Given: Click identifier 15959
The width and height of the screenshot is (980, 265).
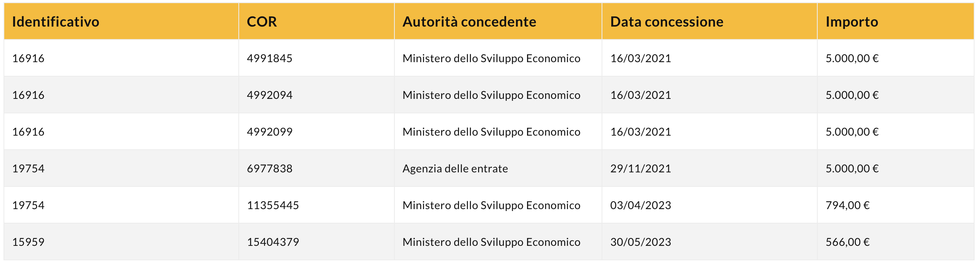Looking at the screenshot, I should pyautogui.click(x=28, y=242).
